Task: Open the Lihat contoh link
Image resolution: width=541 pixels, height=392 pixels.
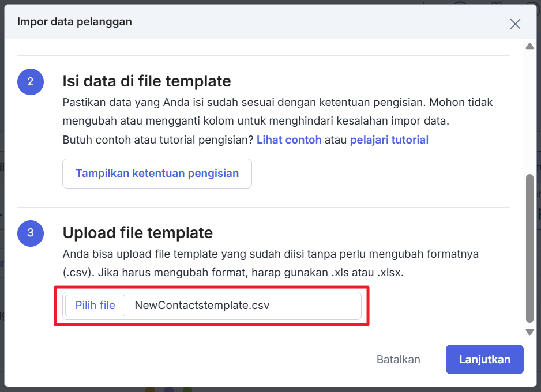Action: (x=289, y=140)
